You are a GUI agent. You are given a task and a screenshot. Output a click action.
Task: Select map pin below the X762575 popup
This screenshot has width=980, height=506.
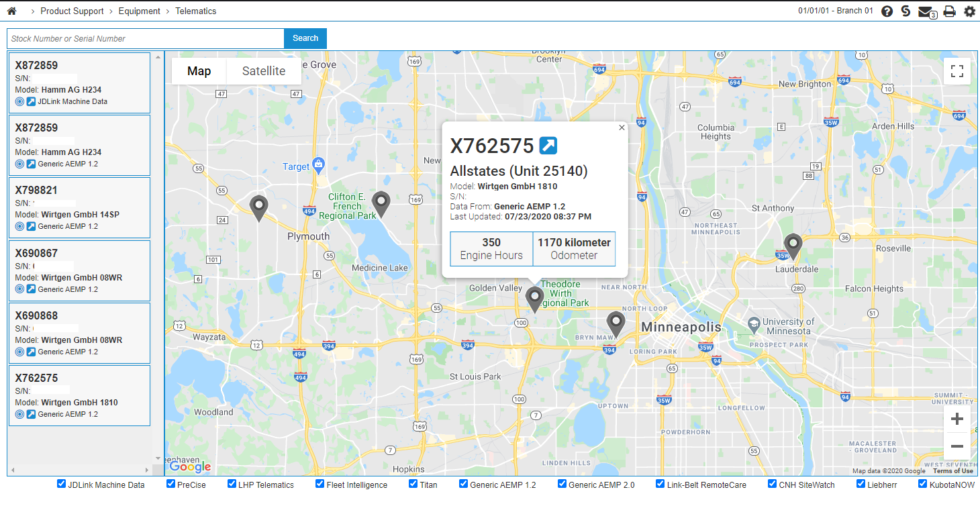[x=534, y=299]
